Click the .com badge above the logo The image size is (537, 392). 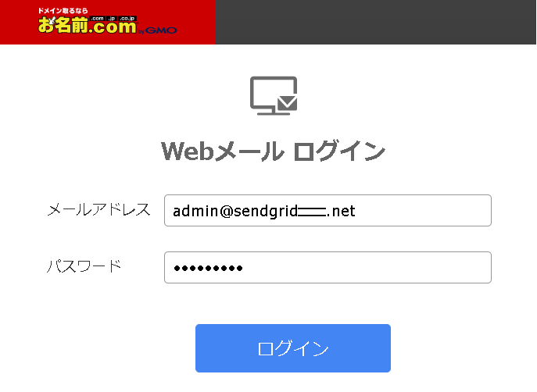click(98, 19)
